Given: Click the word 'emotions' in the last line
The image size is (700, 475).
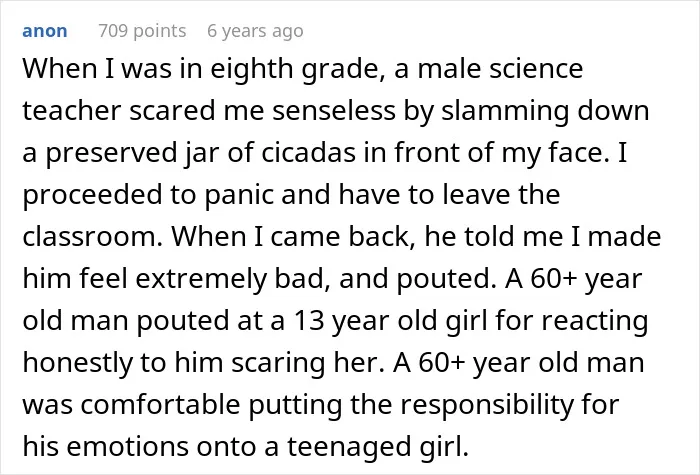Looking at the screenshot, I should coord(125,447).
